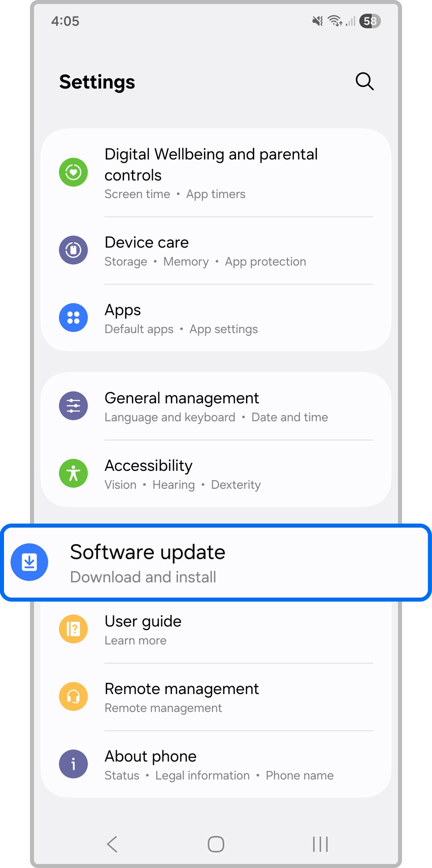
Task: Open Digital Wellbeing and parental controls
Action: 216,172
